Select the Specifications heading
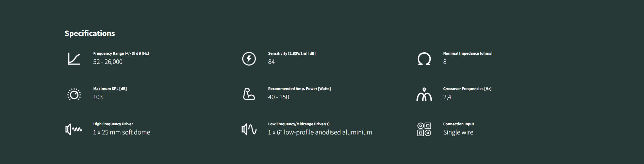 90,33
